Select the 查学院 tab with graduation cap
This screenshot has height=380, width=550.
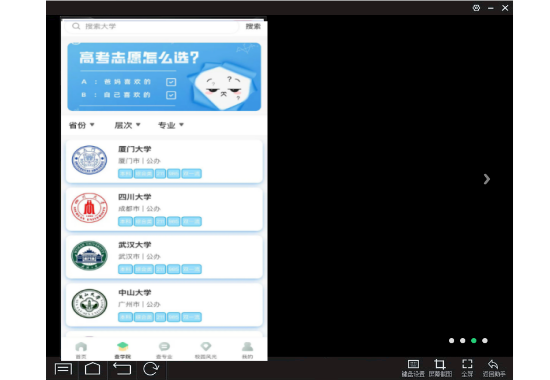point(122,350)
